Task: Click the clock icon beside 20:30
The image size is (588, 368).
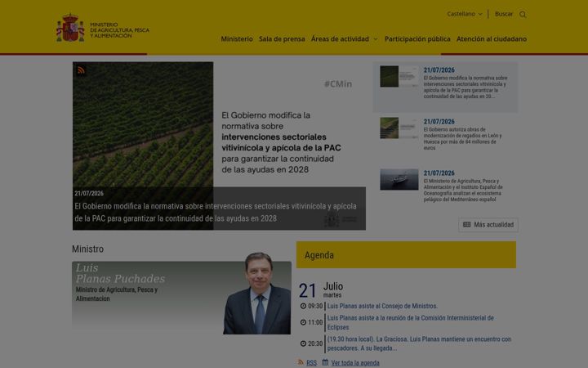Action: [303, 343]
